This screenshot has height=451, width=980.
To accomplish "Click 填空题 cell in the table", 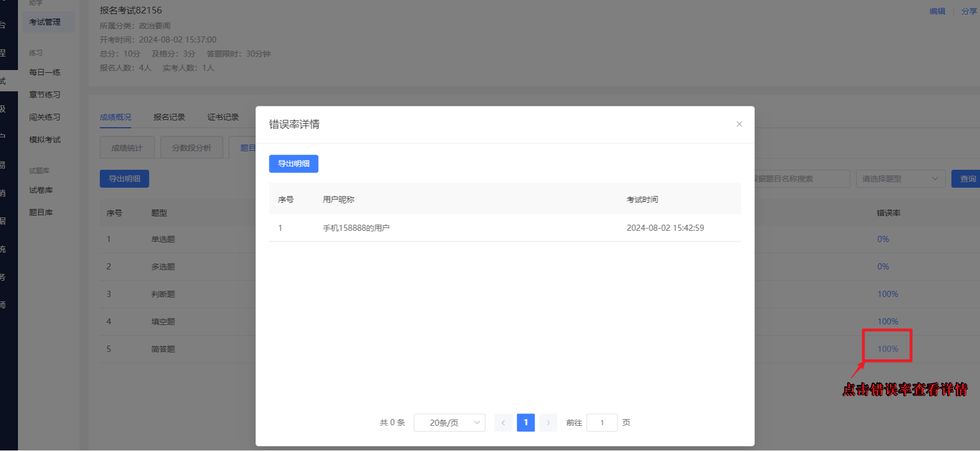I will point(163,322).
